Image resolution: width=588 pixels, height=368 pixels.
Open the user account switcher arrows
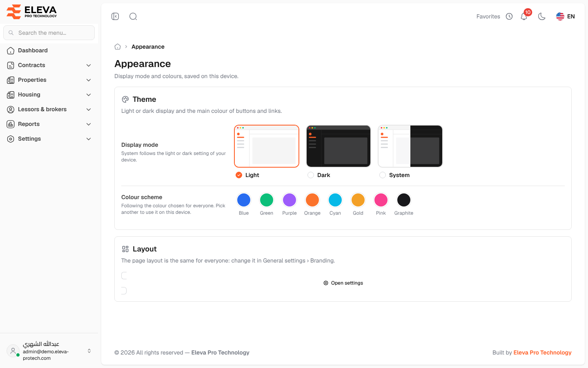(89, 351)
